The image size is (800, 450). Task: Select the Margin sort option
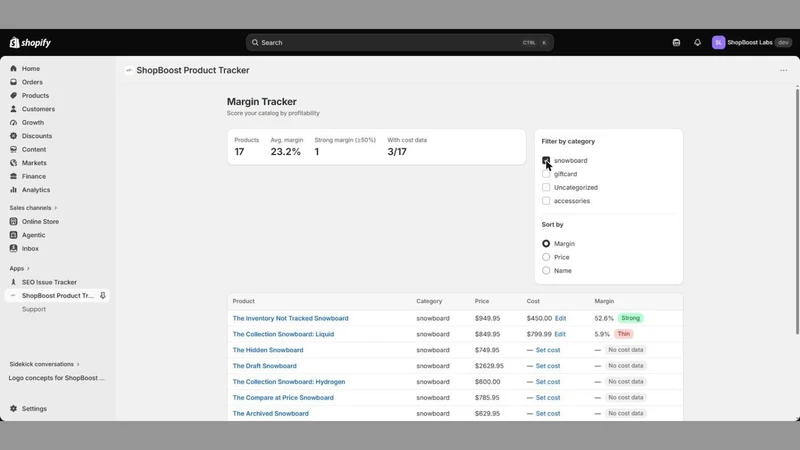click(x=546, y=243)
